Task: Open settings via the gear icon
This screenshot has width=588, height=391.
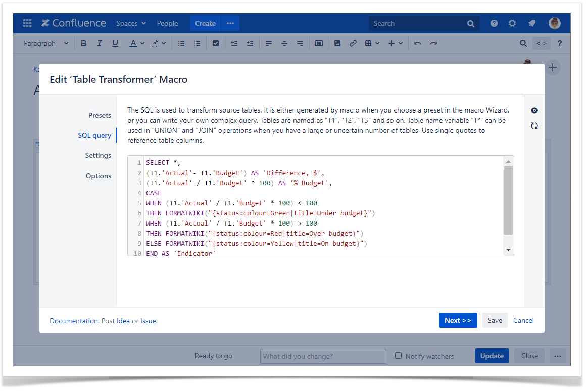Action: pos(512,23)
